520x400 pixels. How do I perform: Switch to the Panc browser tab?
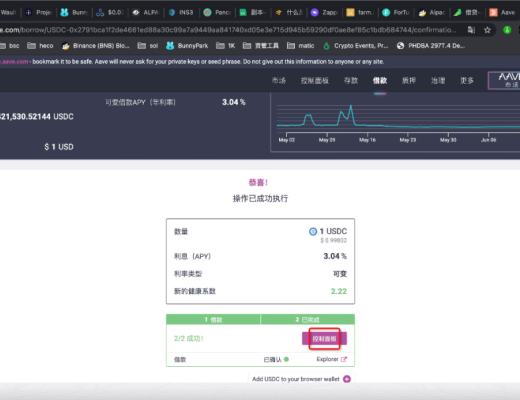pos(217,12)
